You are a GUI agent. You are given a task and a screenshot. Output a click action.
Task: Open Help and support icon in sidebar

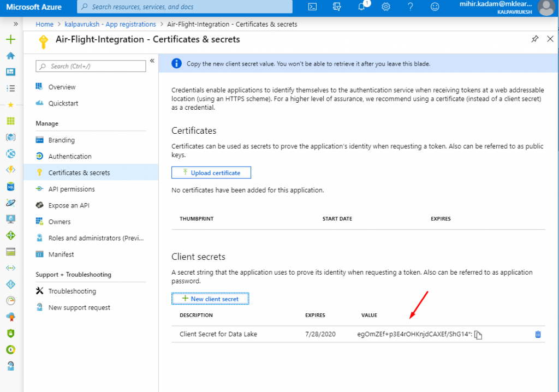point(11,366)
